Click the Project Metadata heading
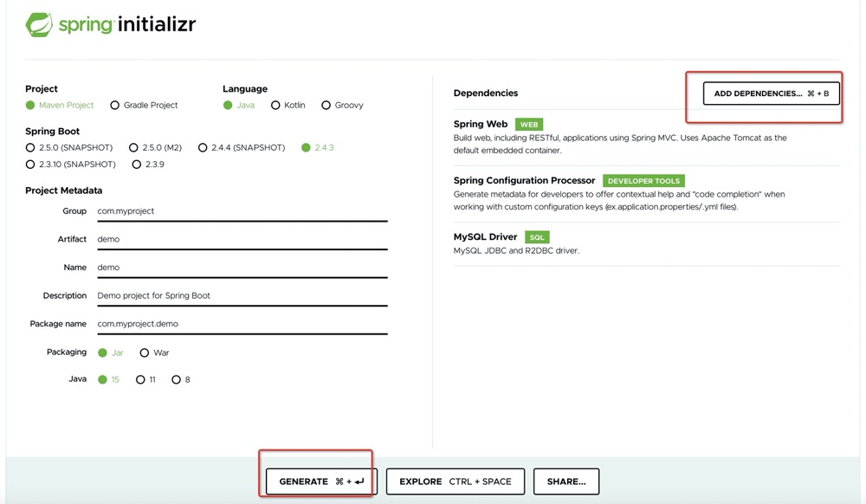Image resolution: width=866 pixels, height=504 pixels. click(63, 191)
